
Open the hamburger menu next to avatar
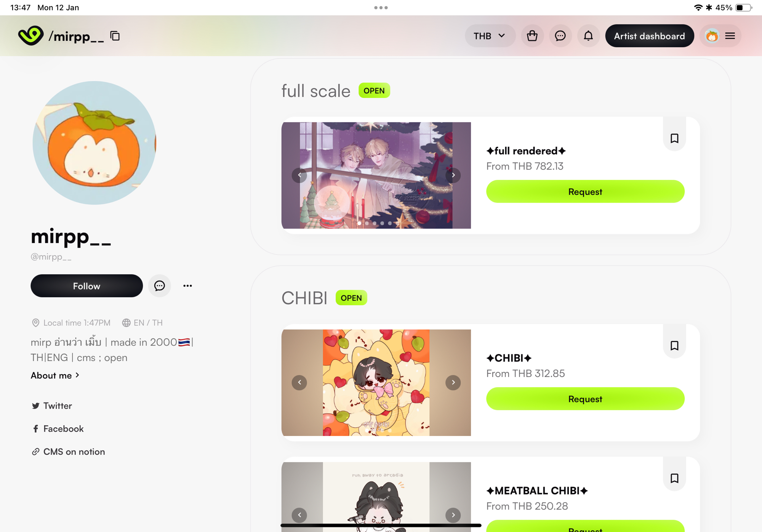tap(730, 36)
